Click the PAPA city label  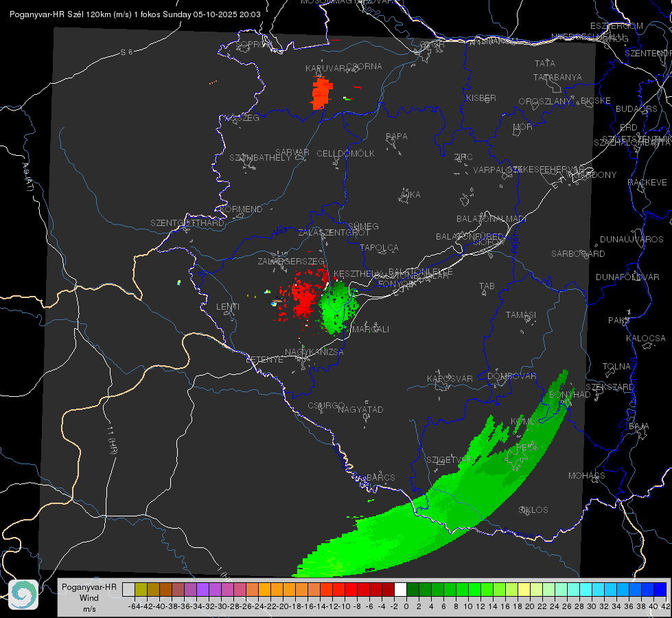[397, 137]
